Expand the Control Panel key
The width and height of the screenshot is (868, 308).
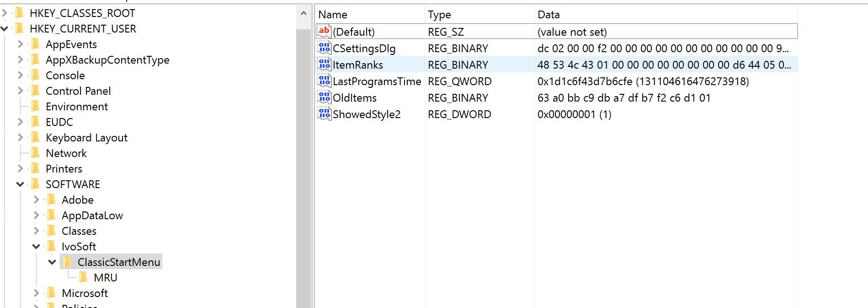20,91
